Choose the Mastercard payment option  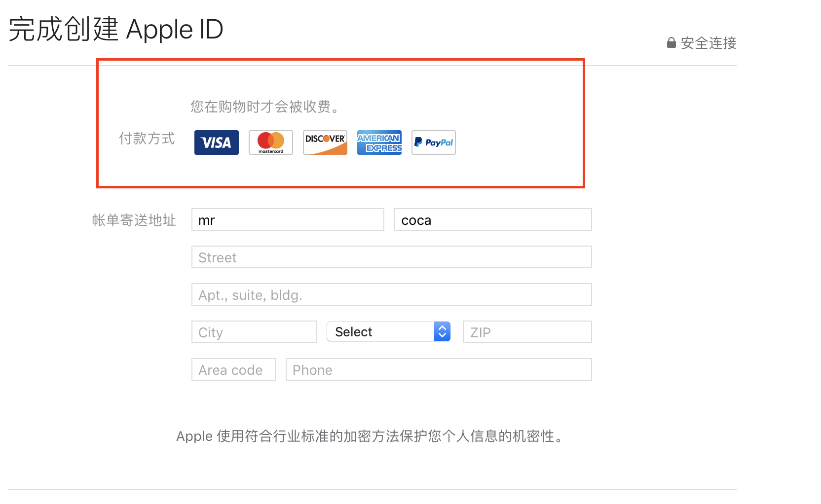pos(270,143)
